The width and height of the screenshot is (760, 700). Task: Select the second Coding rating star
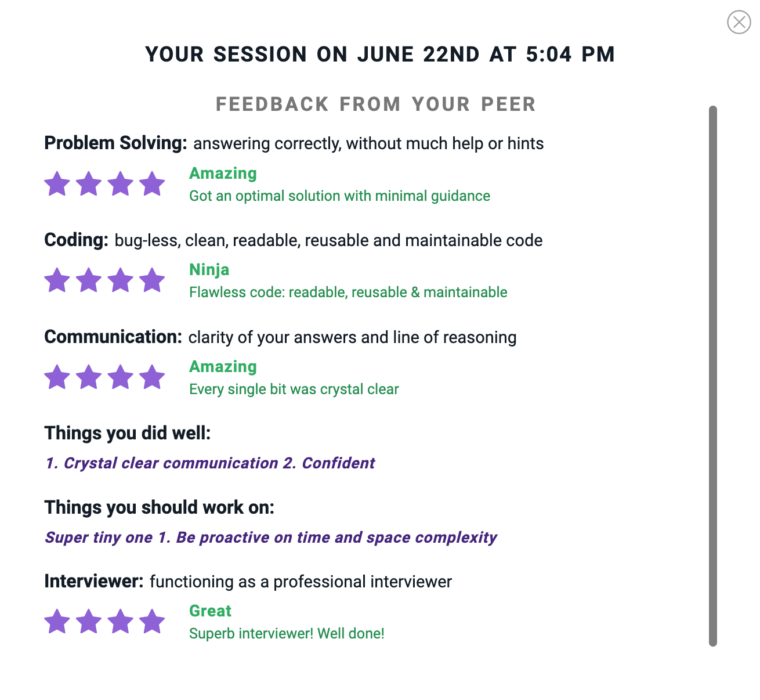tap(89, 280)
